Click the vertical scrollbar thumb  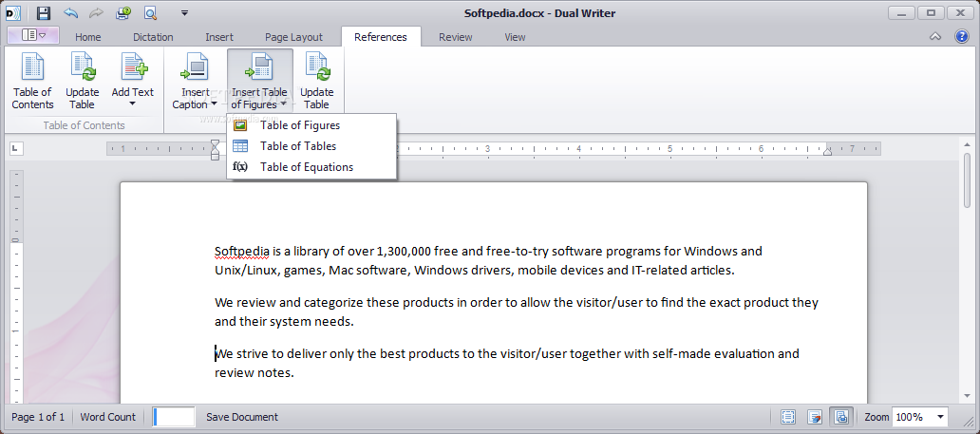tap(968, 179)
